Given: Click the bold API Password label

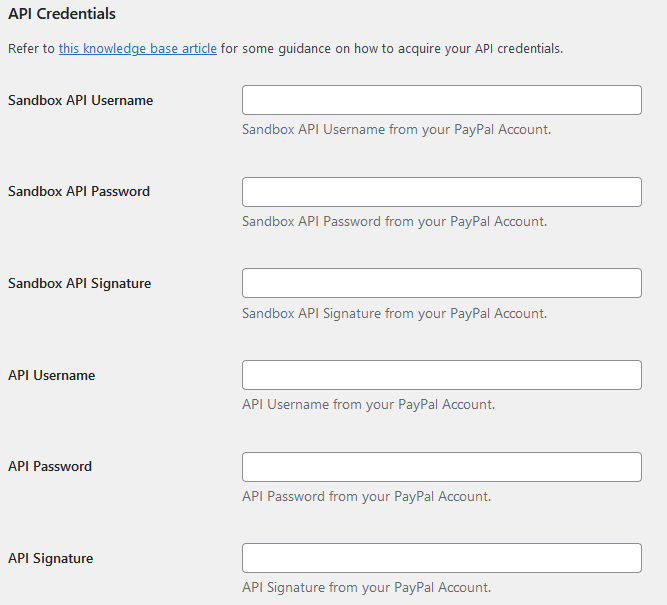Looking at the screenshot, I should pos(50,466).
